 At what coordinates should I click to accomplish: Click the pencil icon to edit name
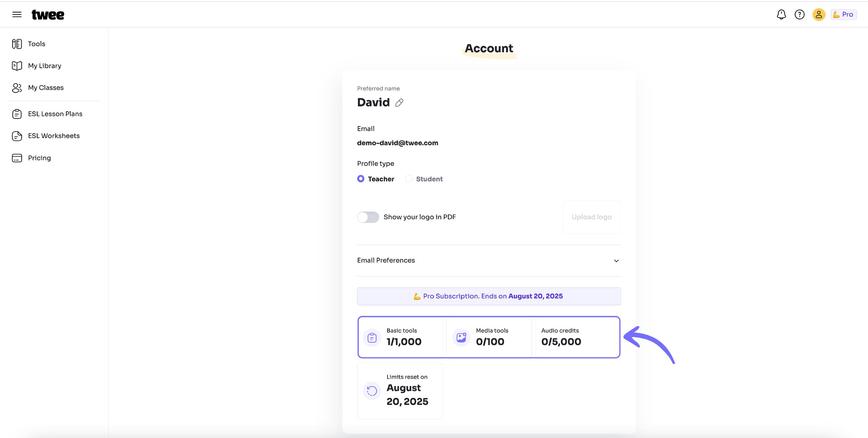coord(399,103)
